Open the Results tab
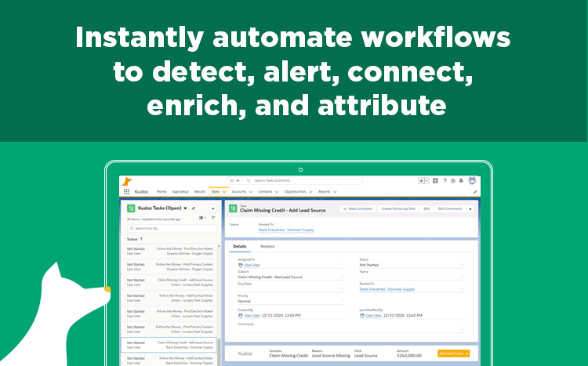The height and width of the screenshot is (366, 588). (x=200, y=192)
